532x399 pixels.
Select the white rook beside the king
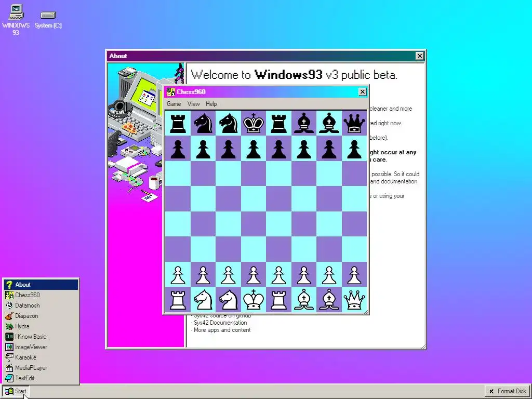[x=278, y=300]
